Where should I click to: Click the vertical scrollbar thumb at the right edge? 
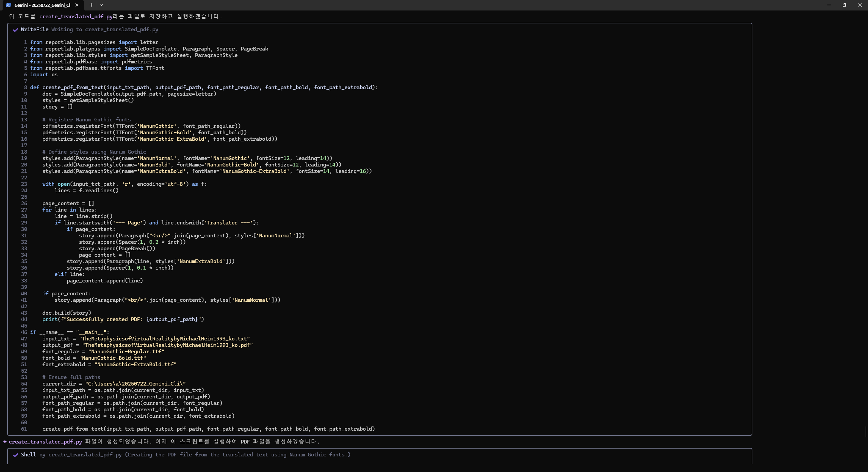[x=866, y=432]
